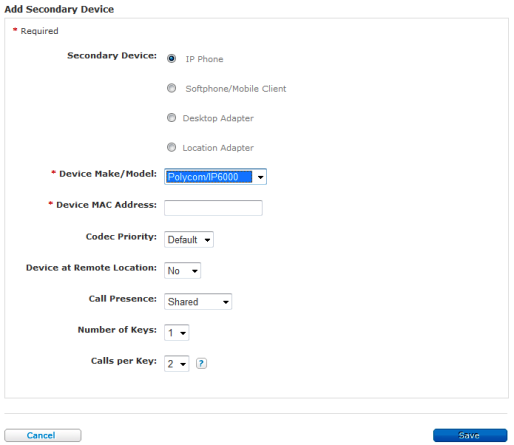Select the Desktop Adapter radio button

(171, 118)
